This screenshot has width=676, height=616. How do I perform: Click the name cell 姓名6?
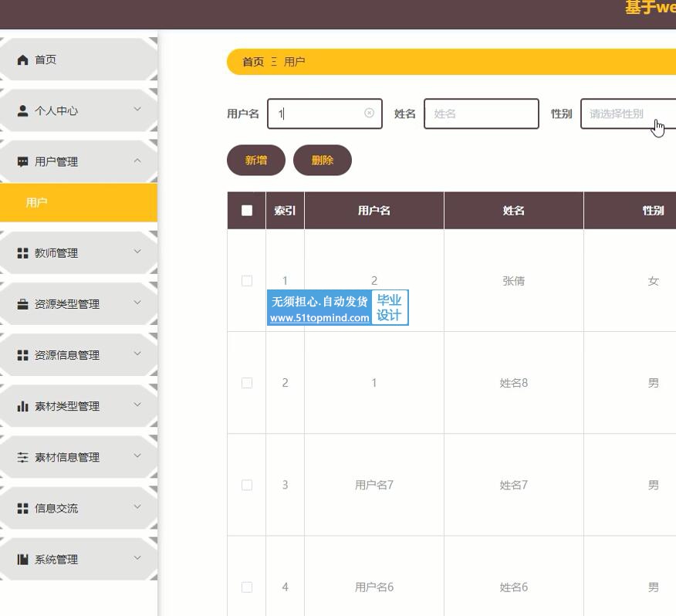coord(513,587)
